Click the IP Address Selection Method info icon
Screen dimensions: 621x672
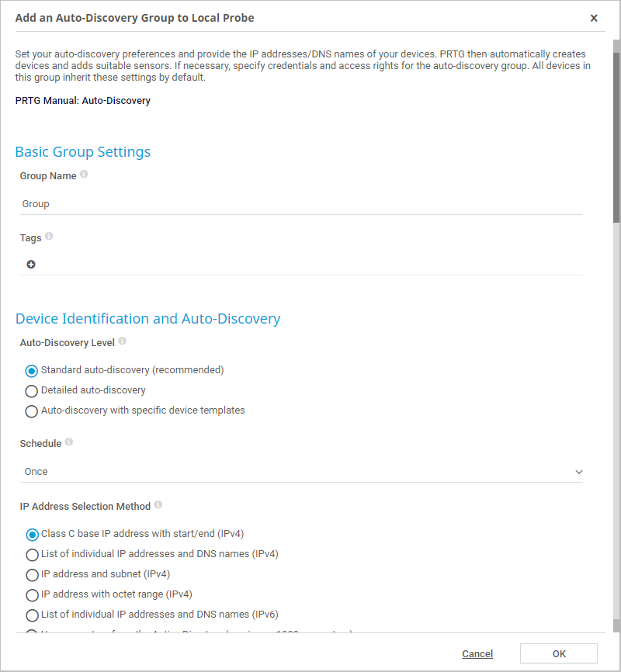[158, 505]
